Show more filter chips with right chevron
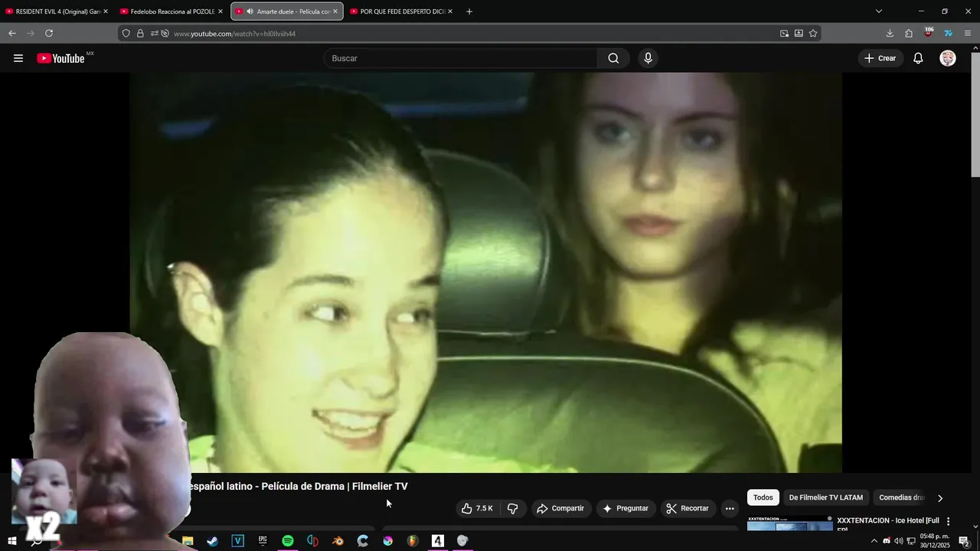 click(x=940, y=497)
